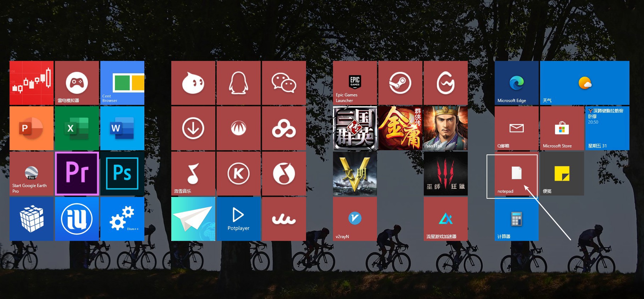
Task: Open the green Excel tile
Action: [77, 128]
